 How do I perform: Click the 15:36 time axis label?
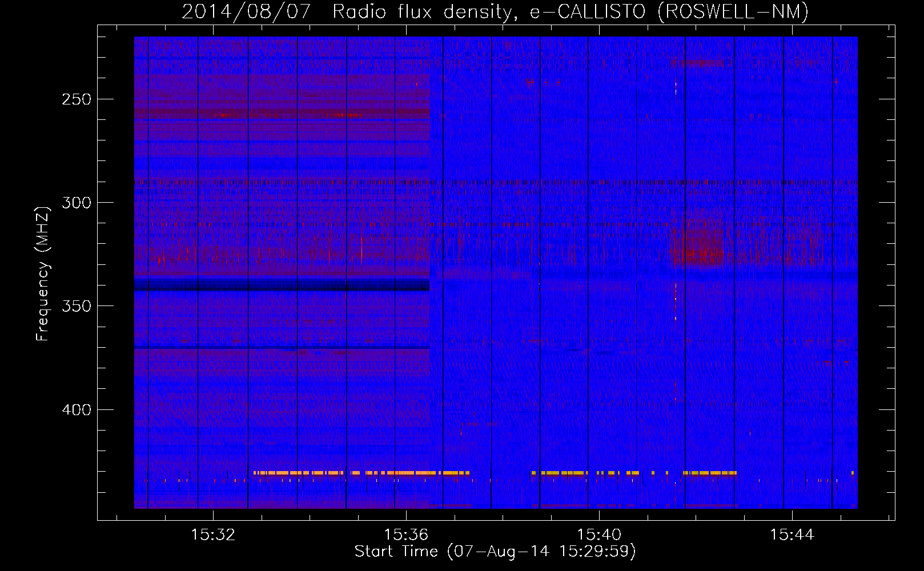[406, 534]
